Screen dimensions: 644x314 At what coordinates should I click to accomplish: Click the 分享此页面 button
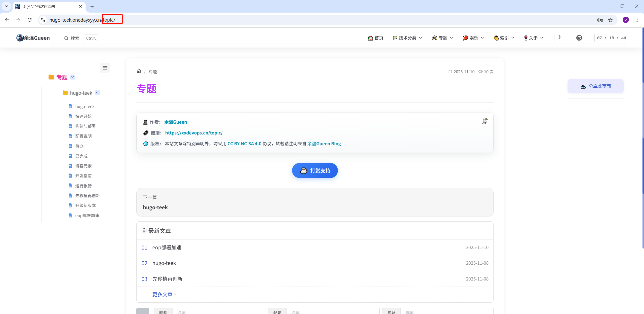pyautogui.click(x=595, y=86)
